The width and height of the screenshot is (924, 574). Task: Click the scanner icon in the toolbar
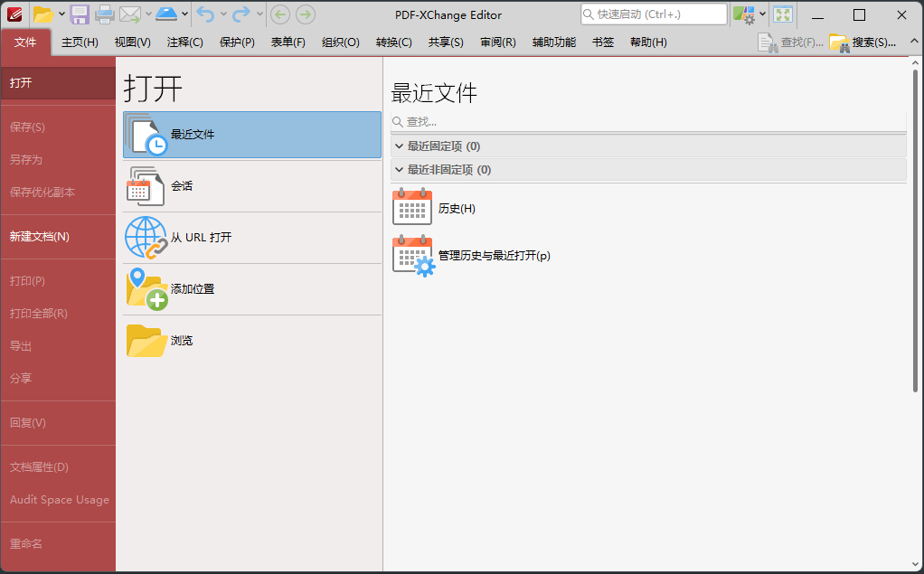pyautogui.click(x=166, y=14)
